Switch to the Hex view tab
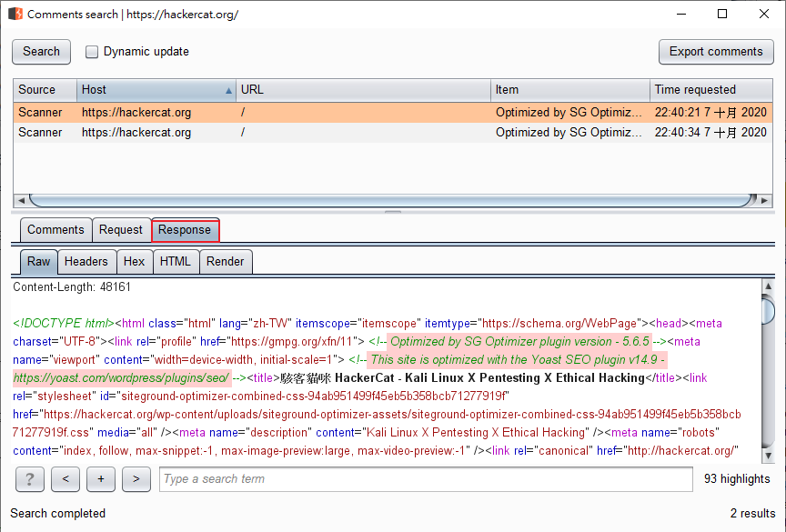 tap(135, 262)
